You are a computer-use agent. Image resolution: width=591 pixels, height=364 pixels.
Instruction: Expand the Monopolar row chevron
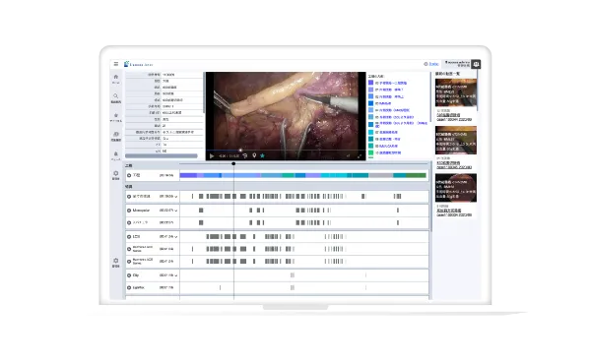[x=176, y=211]
